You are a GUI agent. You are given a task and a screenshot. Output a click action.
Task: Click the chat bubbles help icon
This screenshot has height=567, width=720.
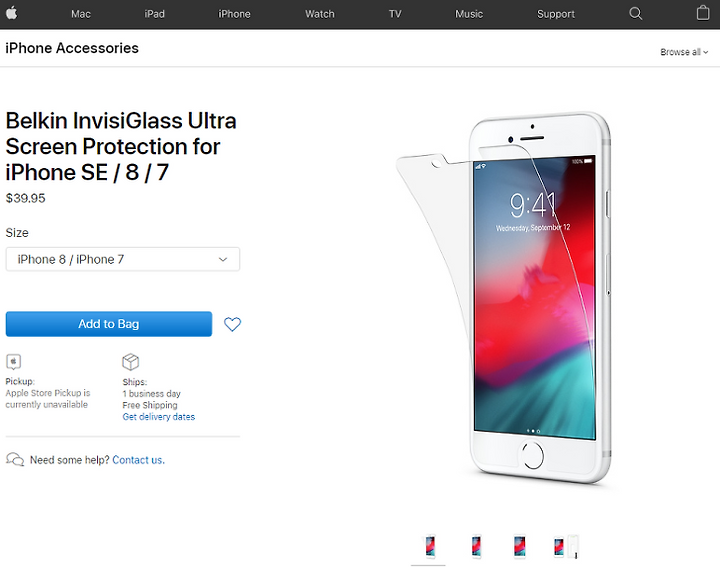15,459
